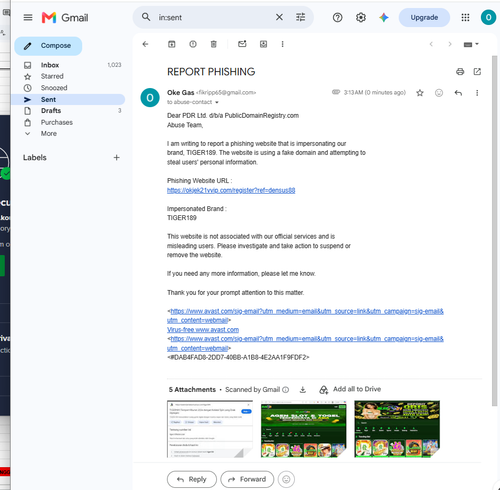The width and height of the screenshot is (500, 490).
Task: Clear the search query with X
Action: pos(279,17)
